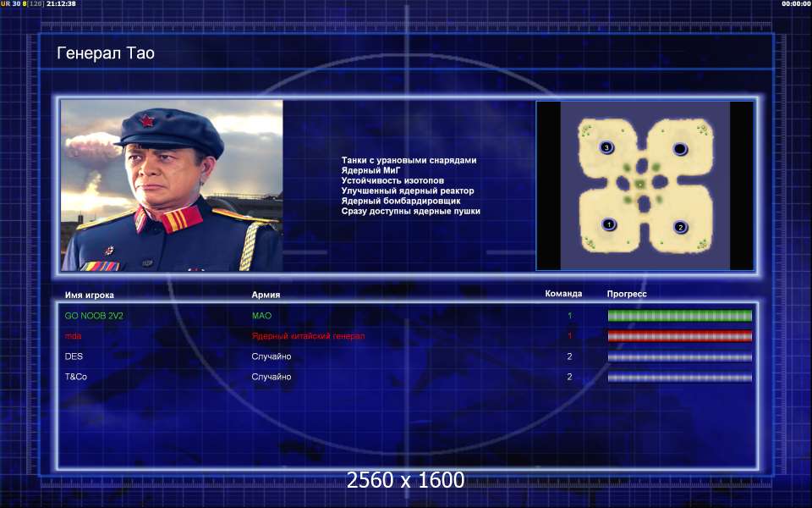
Task: Click start position 1 on the minimap
Action: pos(609,224)
